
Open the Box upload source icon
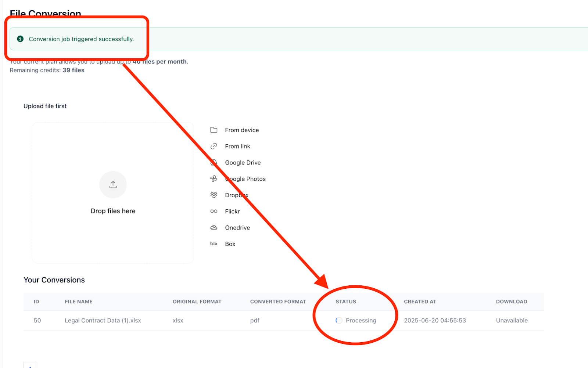click(x=214, y=243)
